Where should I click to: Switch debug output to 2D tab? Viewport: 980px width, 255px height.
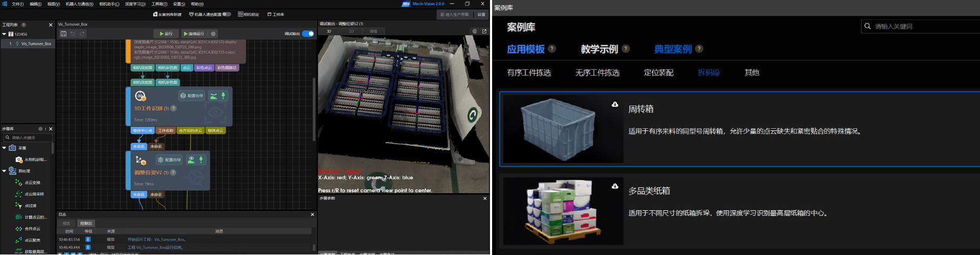click(x=351, y=31)
